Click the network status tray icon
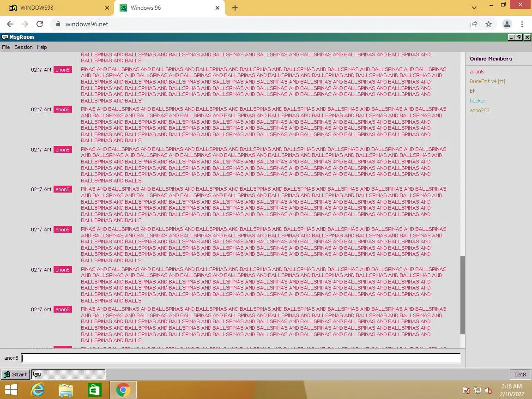The image size is (532, 399). tap(478, 391)
